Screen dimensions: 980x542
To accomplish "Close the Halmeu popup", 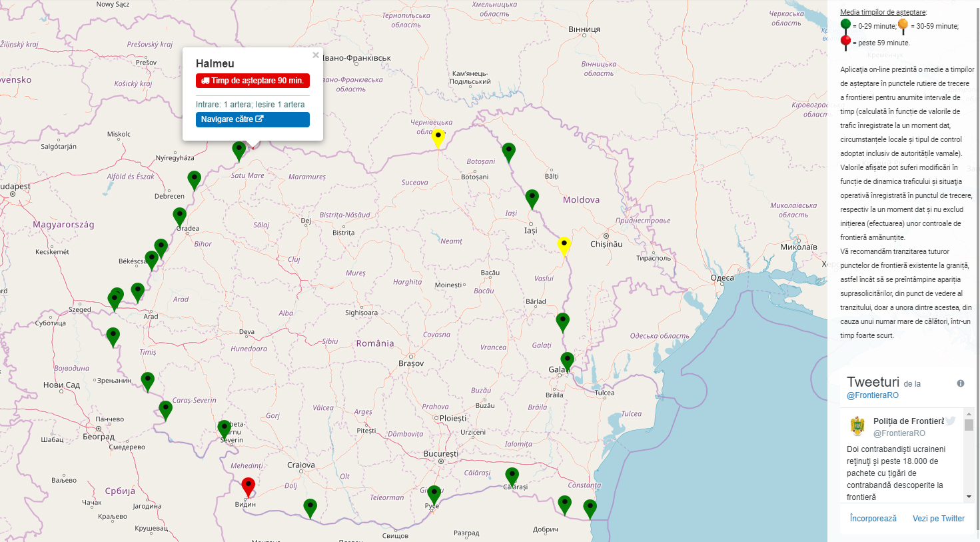I will [316, 55].
